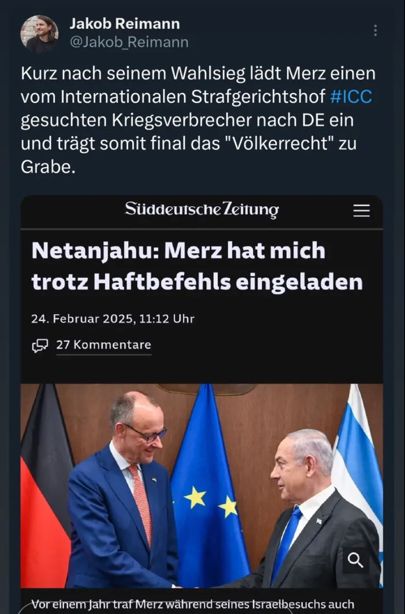This screenshot has height=614, width=405.
Task: Click the tweet text about Wahlsieg
Action: (x=198, y=120)
